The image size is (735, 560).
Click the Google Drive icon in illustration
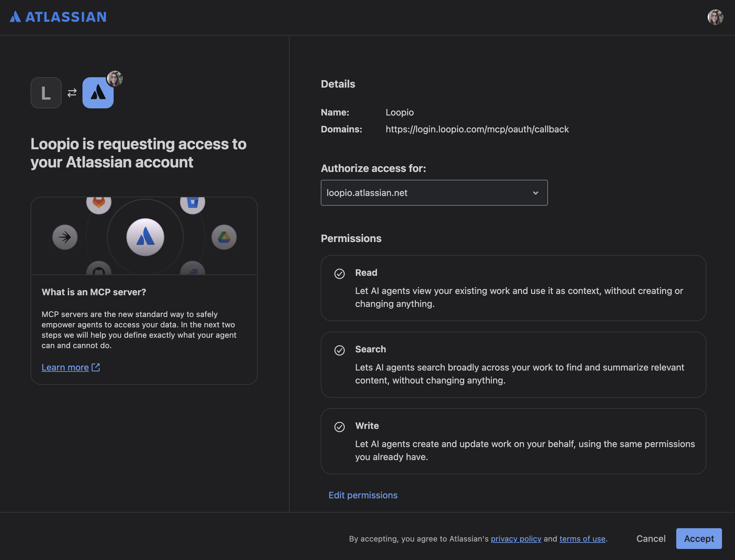pyautogui.click(x=224, y=237)
